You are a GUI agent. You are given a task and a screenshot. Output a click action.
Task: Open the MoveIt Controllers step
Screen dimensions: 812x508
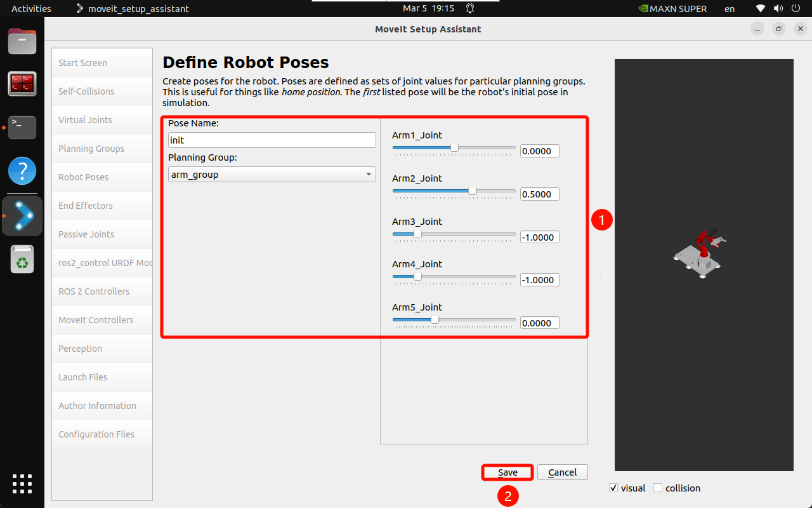(x=102, y=320)
